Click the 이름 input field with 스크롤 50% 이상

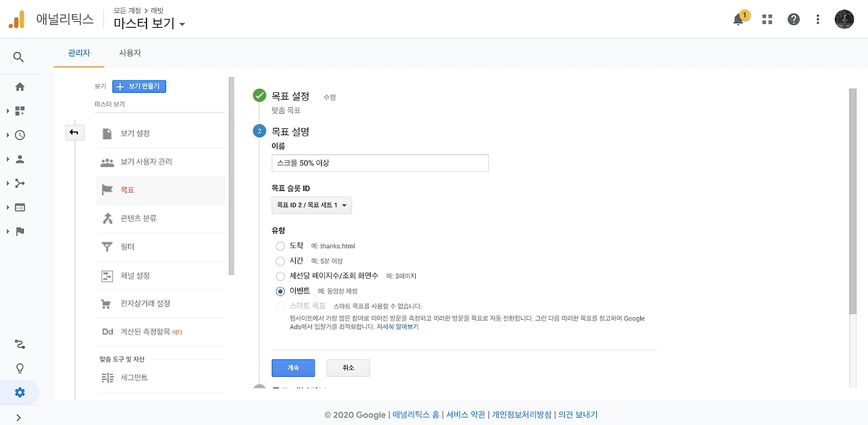coord(380,163)
